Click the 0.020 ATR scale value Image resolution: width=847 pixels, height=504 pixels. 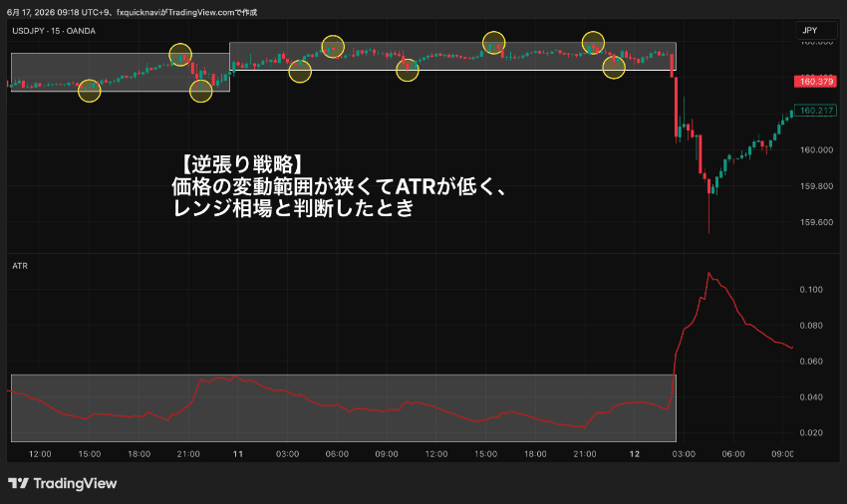click(x=811, y=432)
